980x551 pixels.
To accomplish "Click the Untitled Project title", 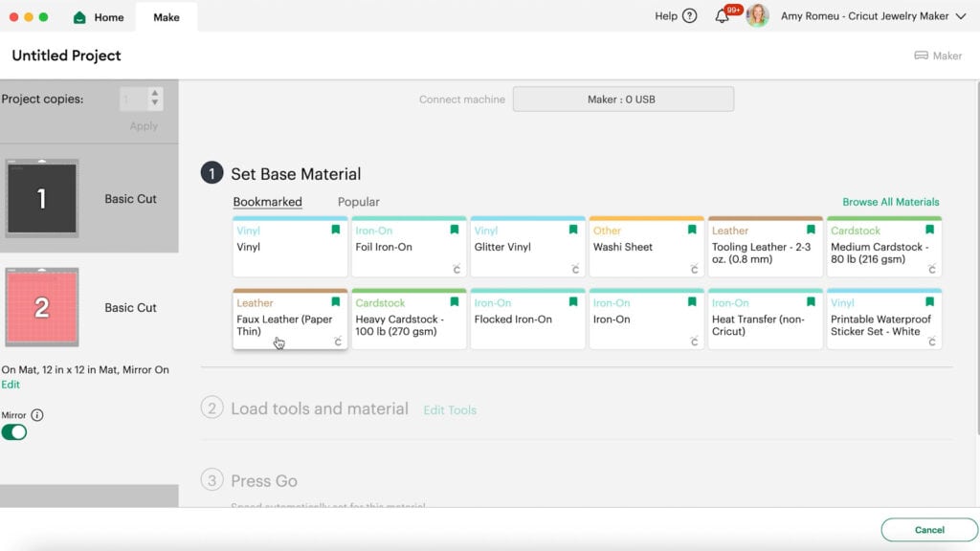I will tap(66, 55).
